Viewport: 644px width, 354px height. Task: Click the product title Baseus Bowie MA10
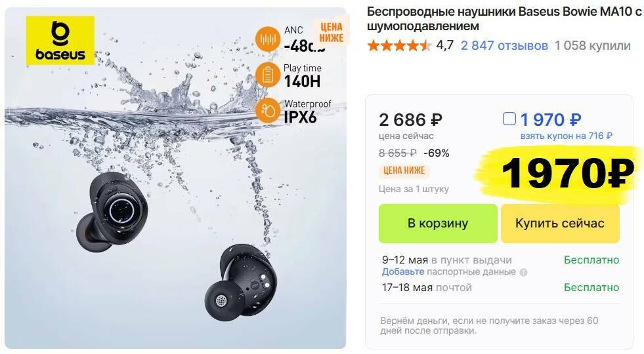pos(504,18)
